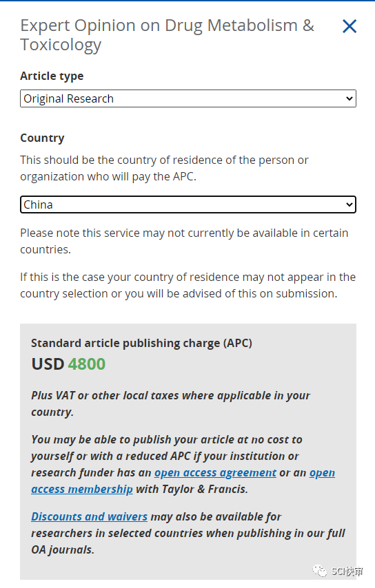Click the country of residence description text
The image size is (375, 588).
tap(165, 169)
